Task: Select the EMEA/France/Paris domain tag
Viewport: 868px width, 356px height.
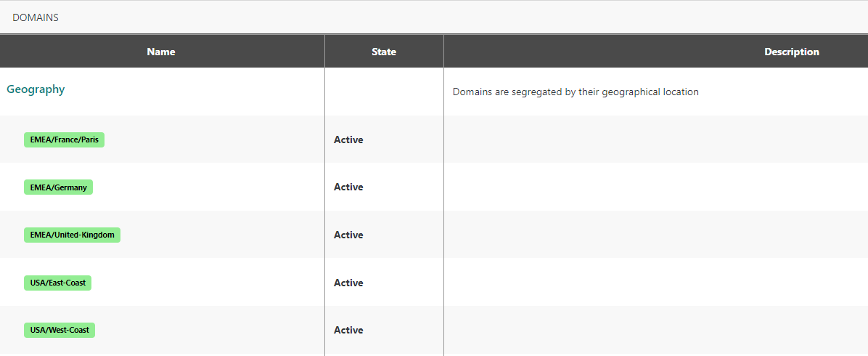Action: [x=64, y=139]
